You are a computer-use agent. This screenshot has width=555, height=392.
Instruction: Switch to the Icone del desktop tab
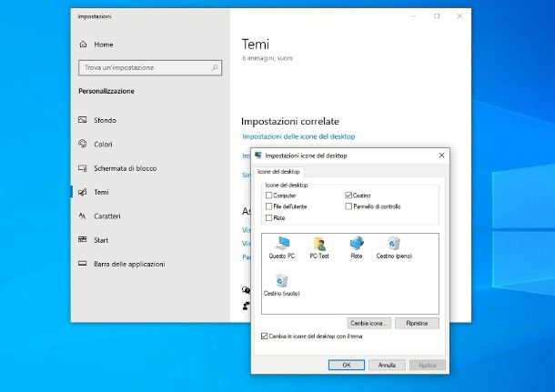pyautogui.click(x=278, y=172)
